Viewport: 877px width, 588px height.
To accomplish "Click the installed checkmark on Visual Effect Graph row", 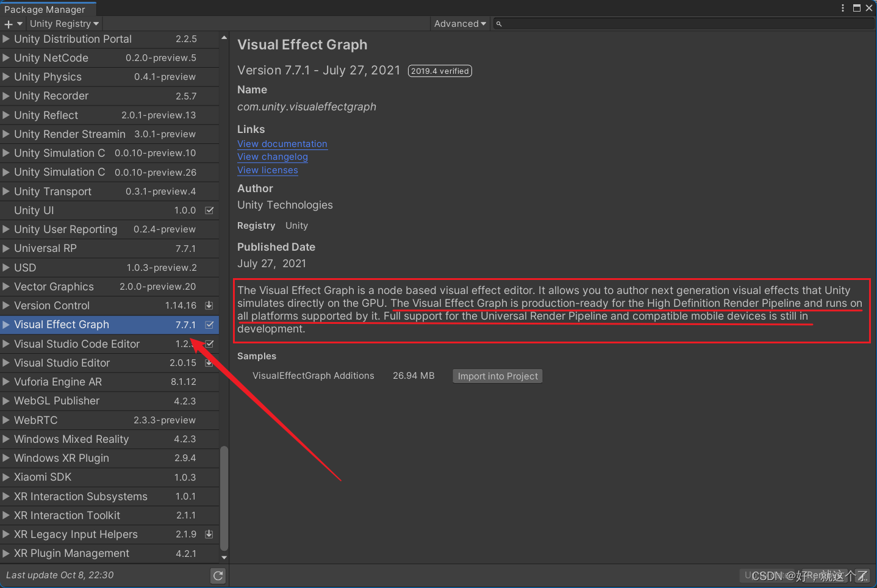I will [x=209, y=324].
